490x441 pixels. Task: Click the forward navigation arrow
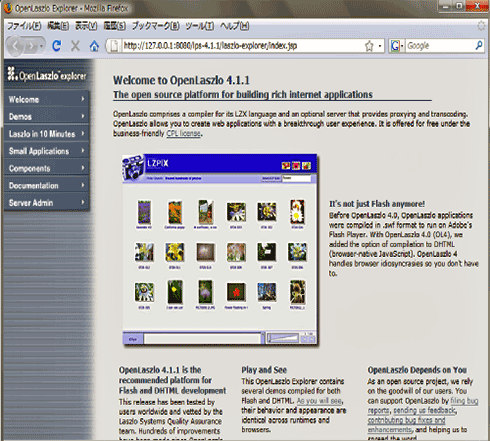(x=31, y=46)
